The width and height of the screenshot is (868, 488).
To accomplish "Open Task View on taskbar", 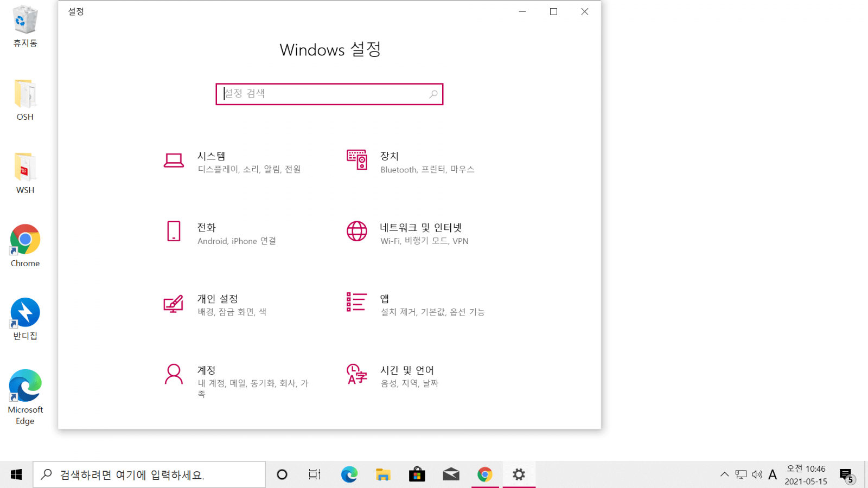I will click(315, 474).
